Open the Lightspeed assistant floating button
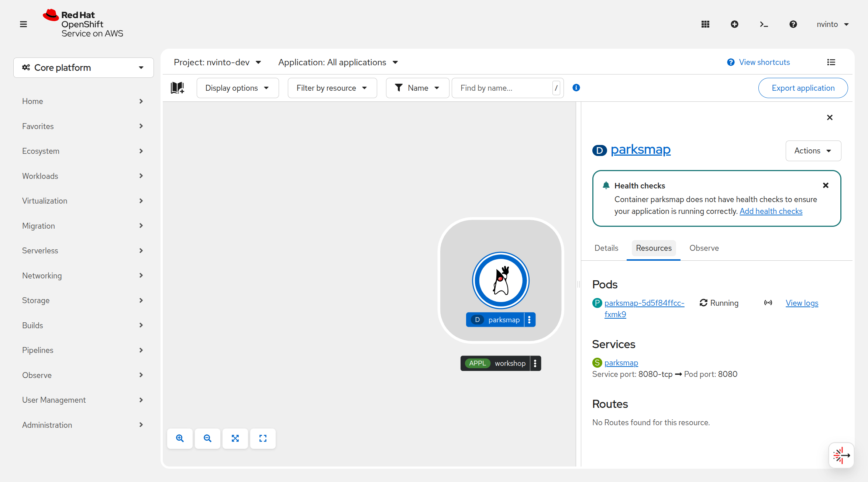Image resolution: width=868 pixels, height=482 pixels. (x=841, y=455)
